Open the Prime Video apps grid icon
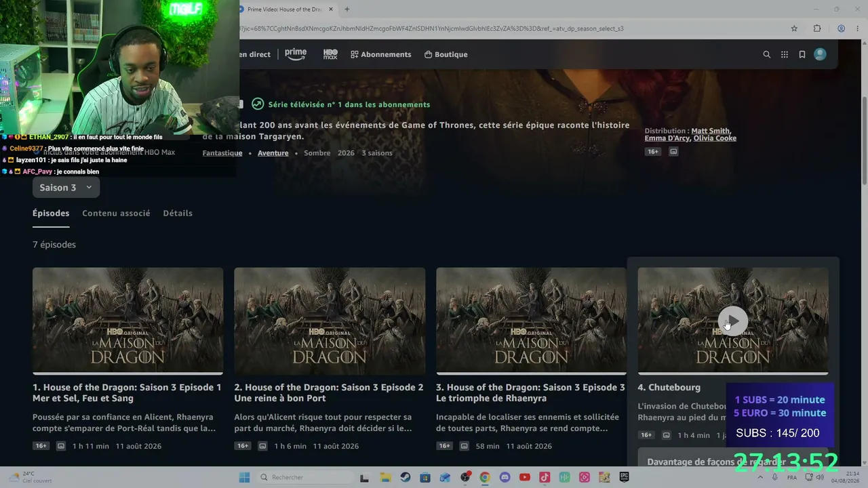 click(x=785, y=55)
